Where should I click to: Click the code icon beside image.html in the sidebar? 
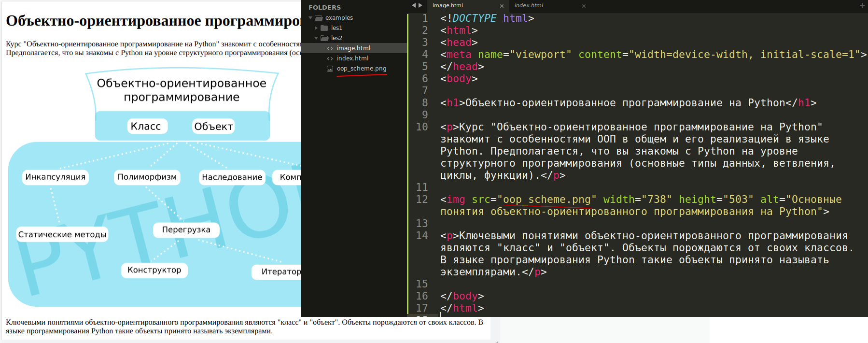pyautogui.click(x=330, y=48)
